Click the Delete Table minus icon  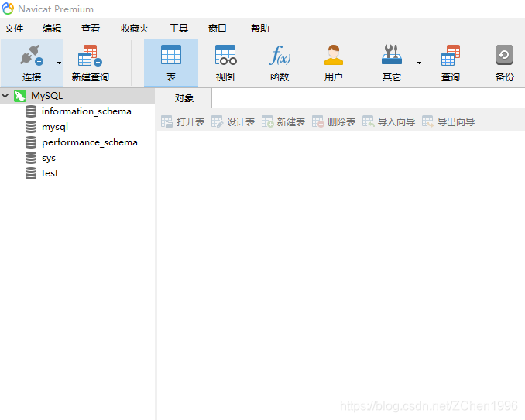317,121
